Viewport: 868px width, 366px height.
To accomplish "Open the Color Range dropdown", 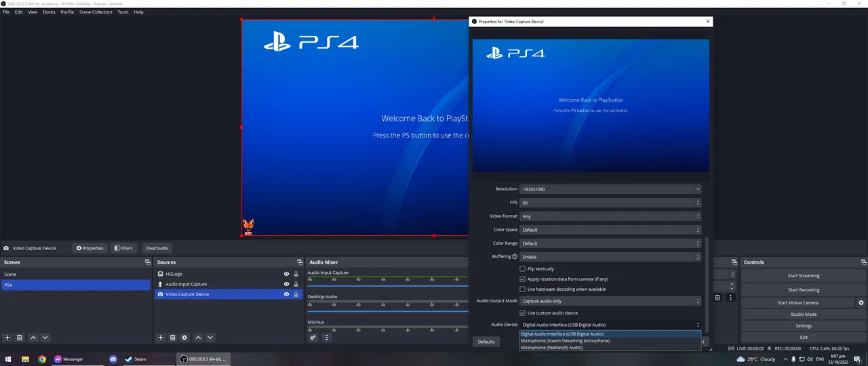I will [x=610, y=243].
